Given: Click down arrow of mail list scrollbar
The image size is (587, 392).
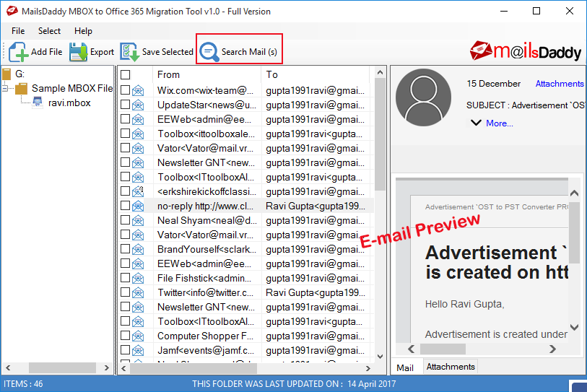Looking at the screenshot, I should [x=380, y=357].
